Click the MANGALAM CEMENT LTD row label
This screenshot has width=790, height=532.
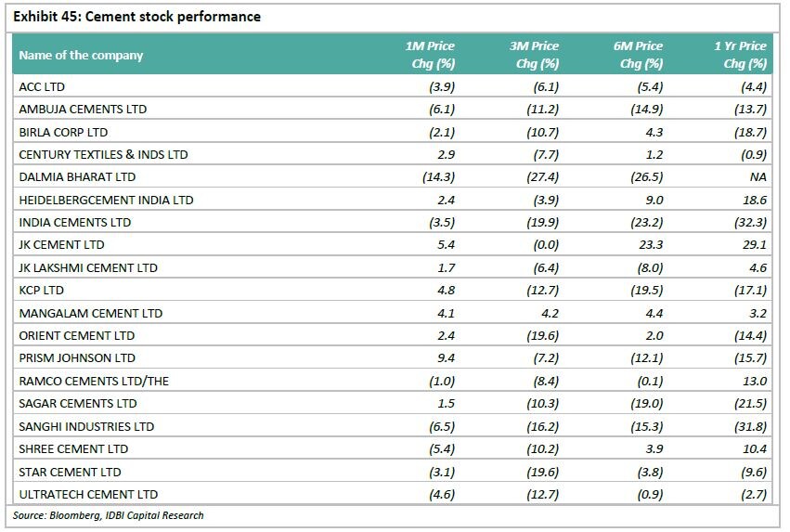tap(90, 313)
